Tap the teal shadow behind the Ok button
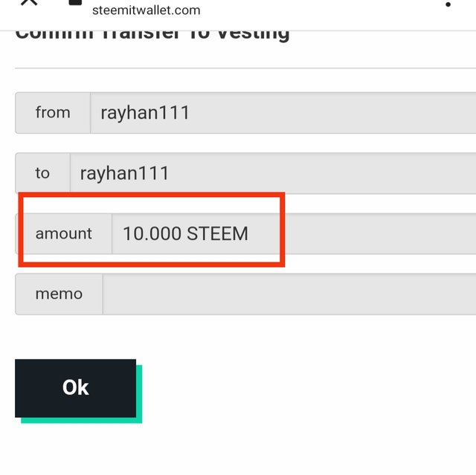The width and height of the screenshot is (476, 475). tap(139, 394)
